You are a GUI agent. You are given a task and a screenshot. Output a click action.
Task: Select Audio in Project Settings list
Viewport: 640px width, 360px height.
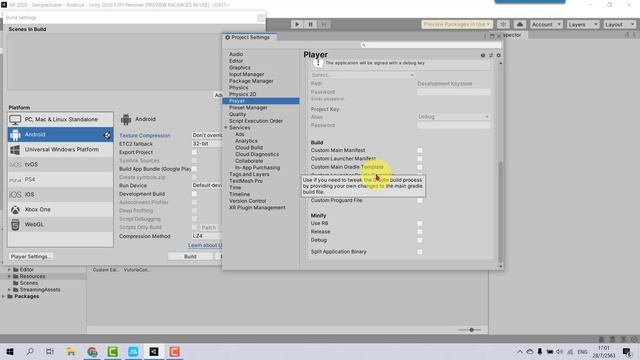[236, 54]
